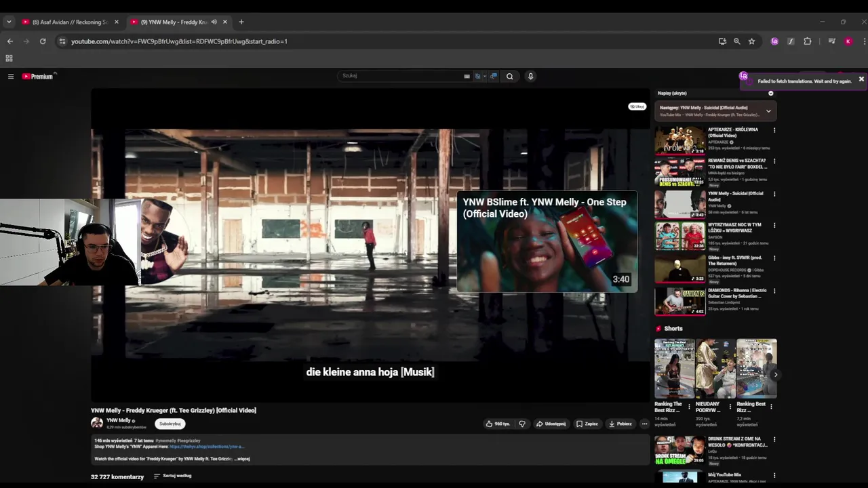The height and width of the screenshot is (488, 868).
Task: Open the Gibbs inny video thumbnail
Action: pos(679,268)
